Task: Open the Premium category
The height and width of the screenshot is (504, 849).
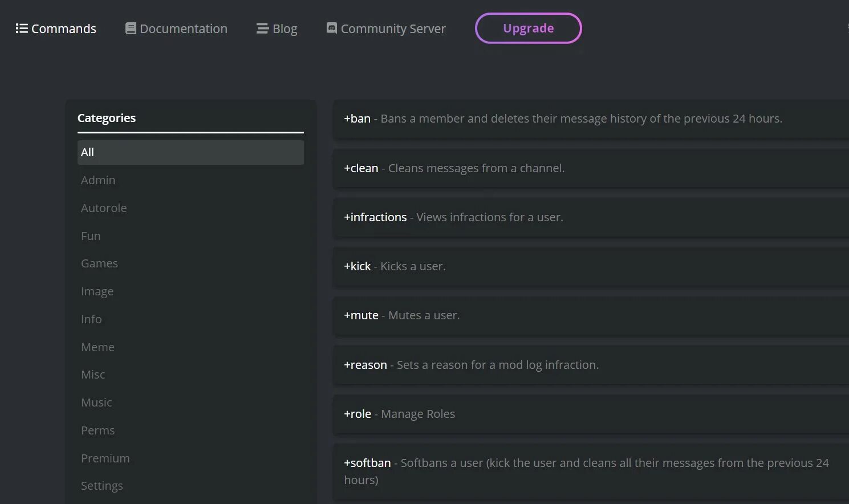Action: [x=105, y=458]
